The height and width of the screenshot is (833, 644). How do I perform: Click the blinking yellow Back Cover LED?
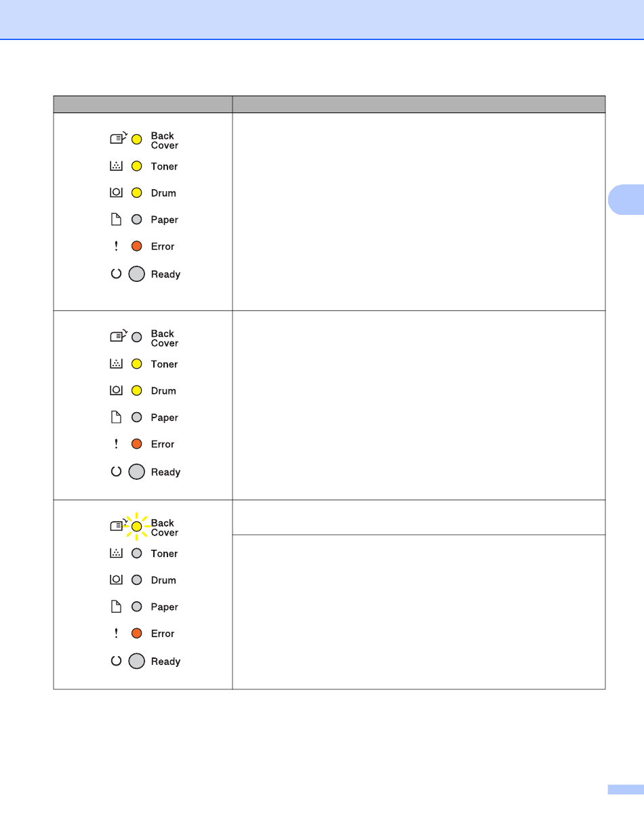[x=136, y=527]
